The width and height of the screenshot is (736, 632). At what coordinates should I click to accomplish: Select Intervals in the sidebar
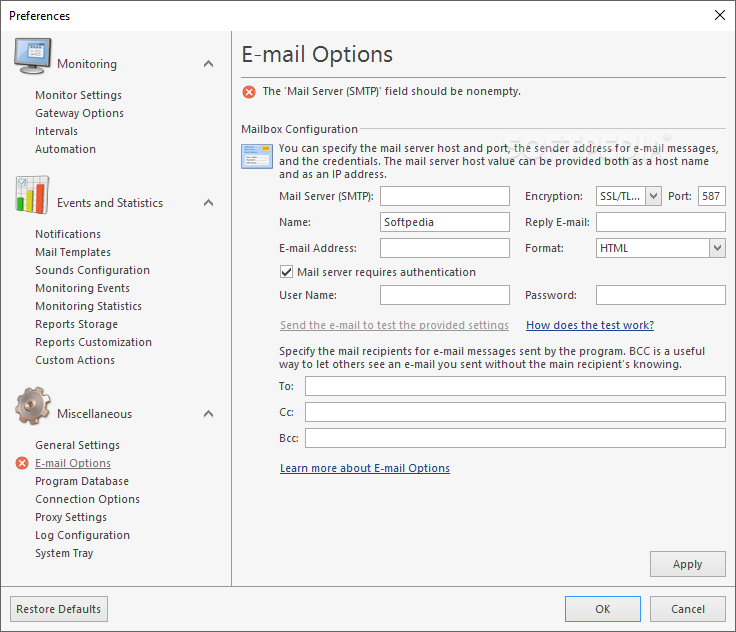click(x=56, y=131)
